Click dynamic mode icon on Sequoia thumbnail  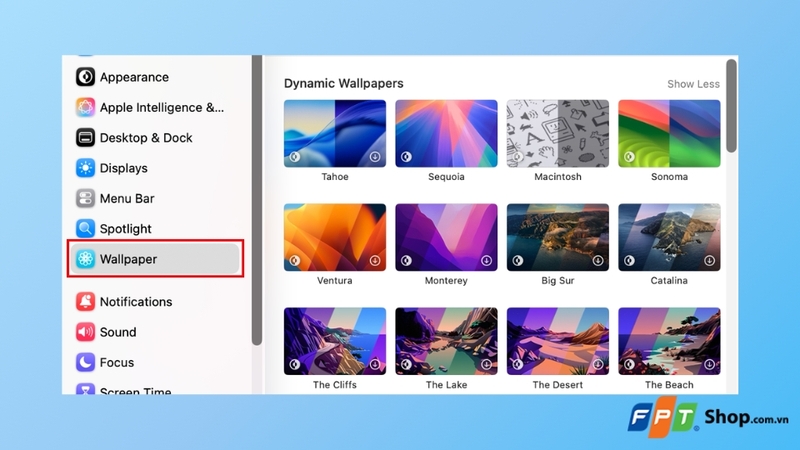[x=406, y=157]
